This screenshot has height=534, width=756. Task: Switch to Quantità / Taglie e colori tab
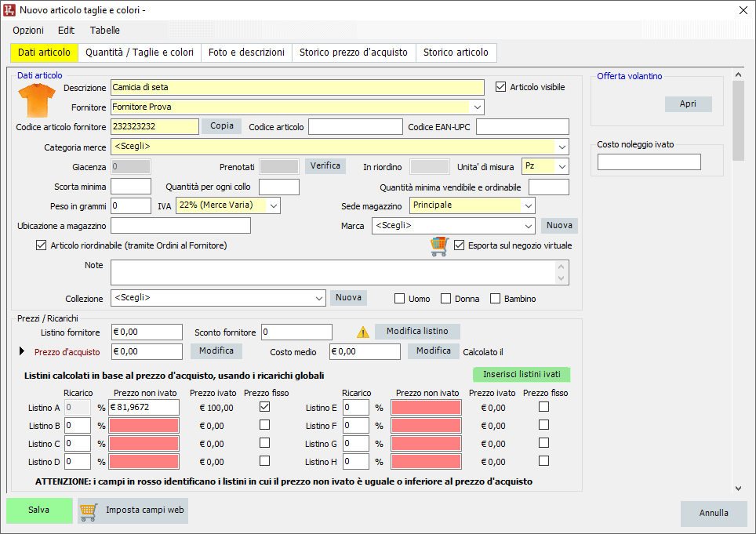(140, 53)
